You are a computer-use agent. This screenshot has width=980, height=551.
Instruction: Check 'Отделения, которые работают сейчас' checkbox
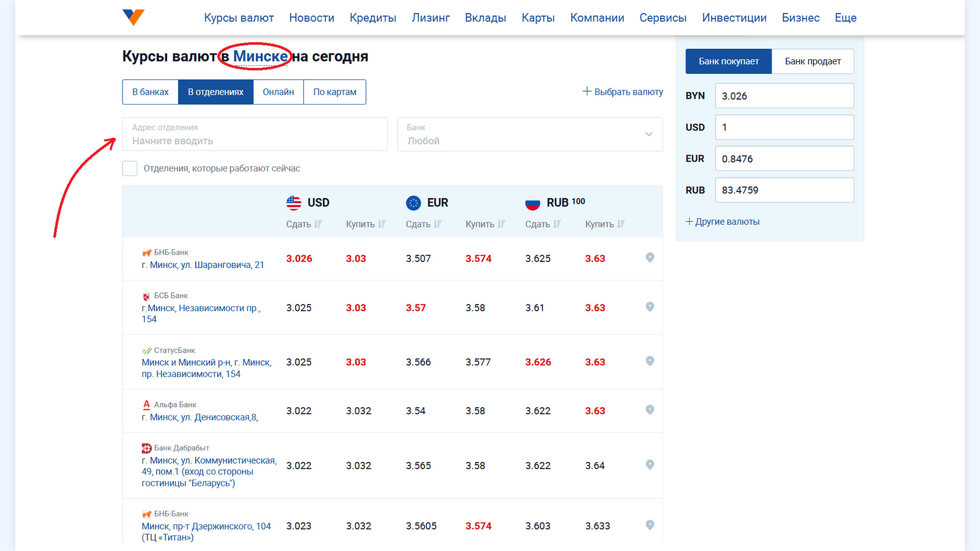(130, 168)
